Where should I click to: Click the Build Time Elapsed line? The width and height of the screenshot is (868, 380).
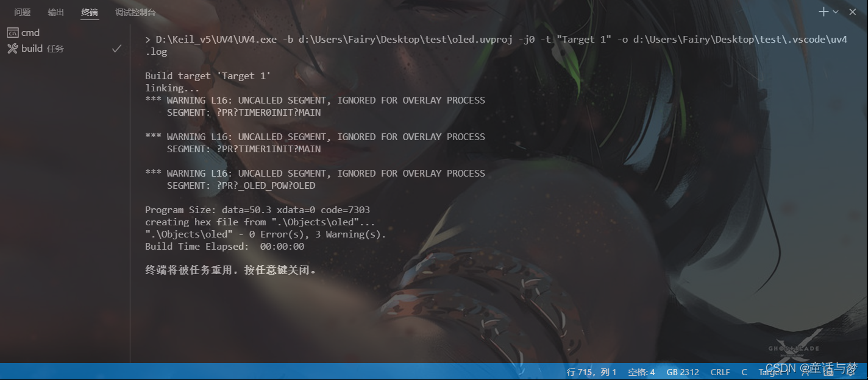pyautogui.click(x=224, y=247)
